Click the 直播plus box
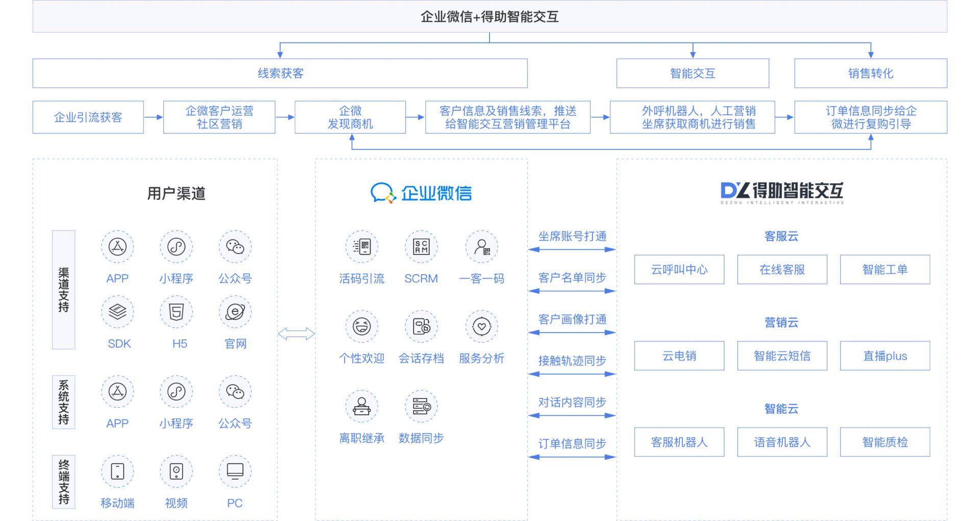Viewport: 980px width, 521px height. 885,356
